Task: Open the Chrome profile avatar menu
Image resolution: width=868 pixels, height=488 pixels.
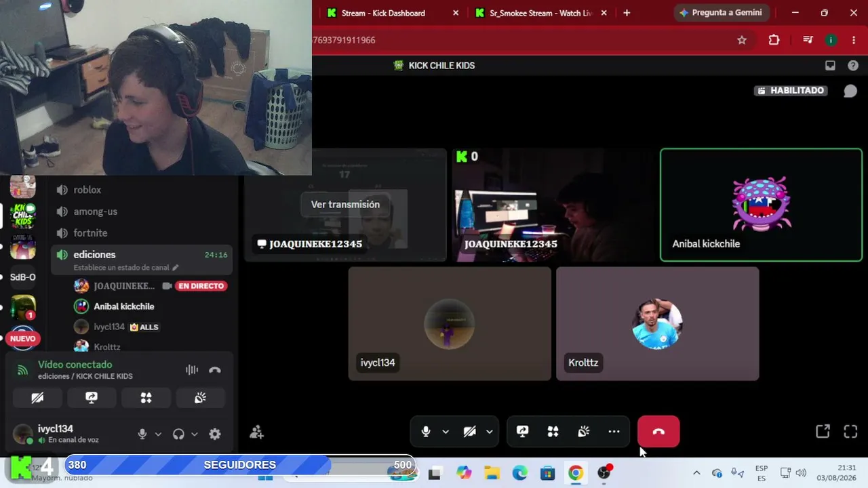Action: pyautogui.click(x=831, y=40)
